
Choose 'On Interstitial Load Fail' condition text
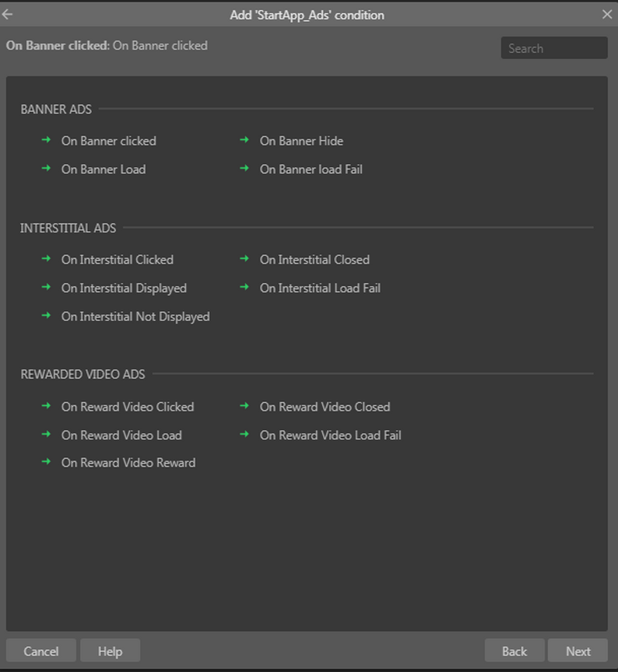[320, 288]
